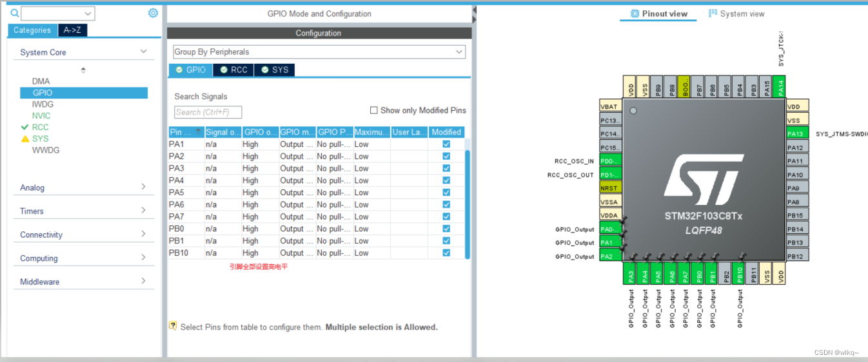Click the help icon beside Select Pins hint
Image resolution: width=868 pixels, height=362 pixels.
(x=173, y=326)
